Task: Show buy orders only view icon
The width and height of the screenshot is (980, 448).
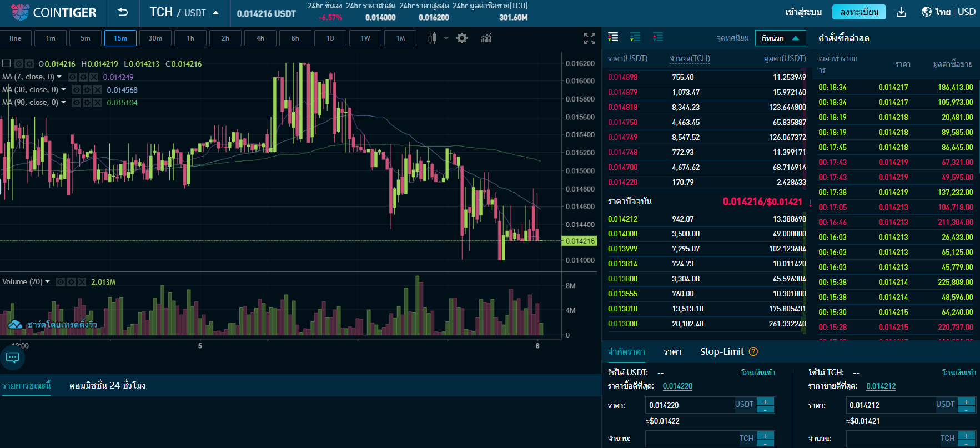Action: 635,37
